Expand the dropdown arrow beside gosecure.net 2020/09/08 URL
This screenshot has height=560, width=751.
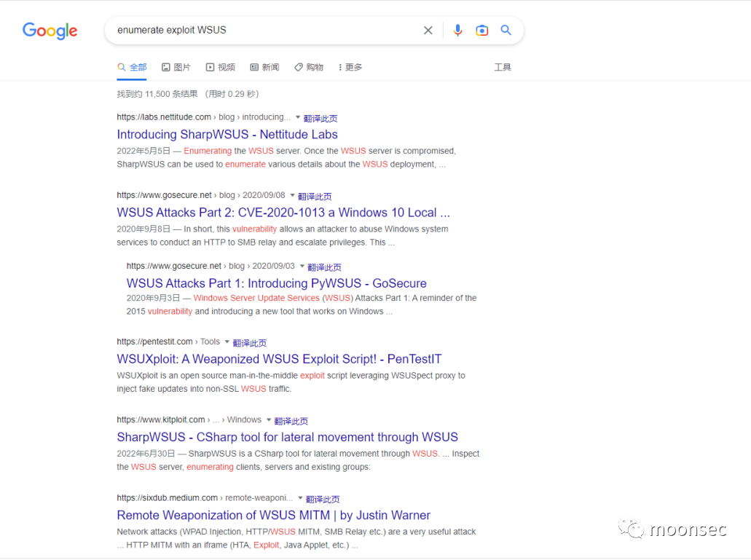pos(292,195)
